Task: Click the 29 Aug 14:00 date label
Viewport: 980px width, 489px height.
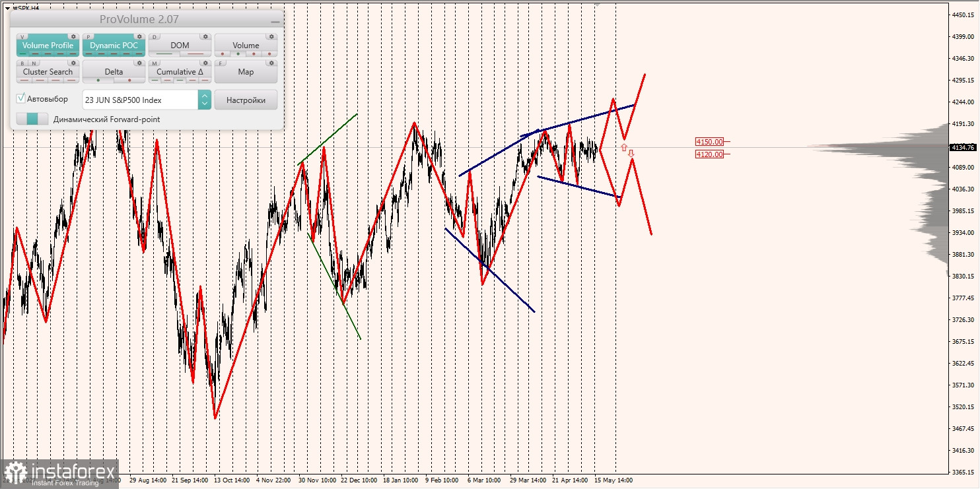Action: tap(148, 480)
